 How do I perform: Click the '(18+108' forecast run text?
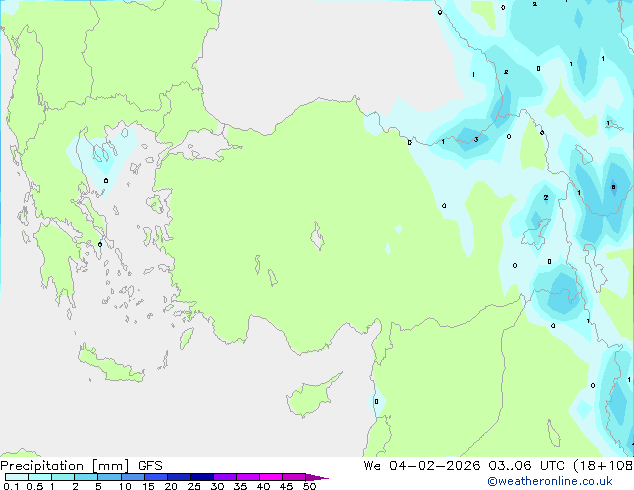click(x=603, y=466)
